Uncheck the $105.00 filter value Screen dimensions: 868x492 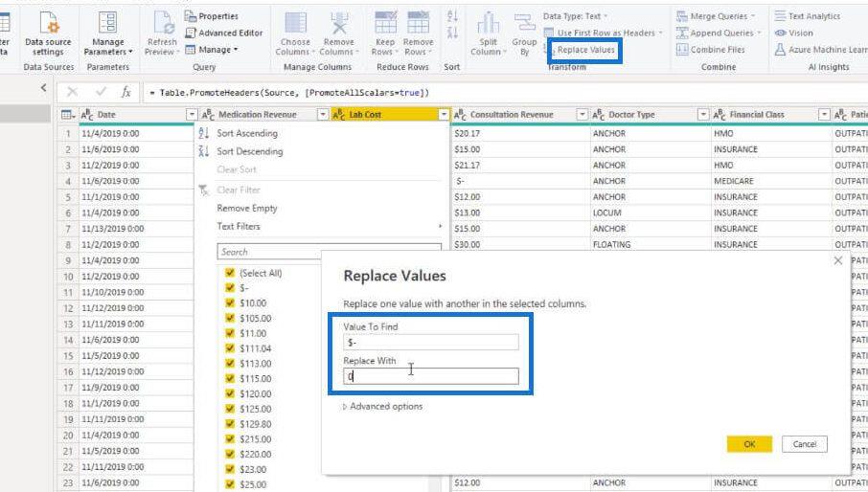[230, 318]
